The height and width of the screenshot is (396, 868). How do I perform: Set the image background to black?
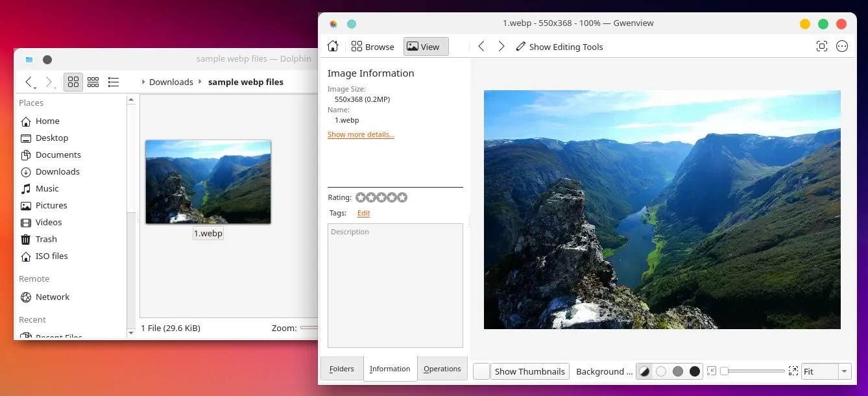[x=695, y=371]
